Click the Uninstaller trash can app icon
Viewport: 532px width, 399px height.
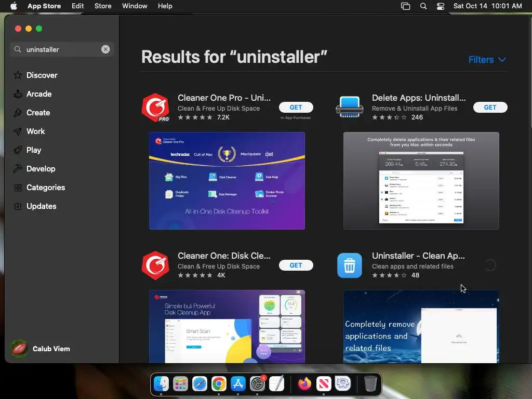[x=350, y=265]
